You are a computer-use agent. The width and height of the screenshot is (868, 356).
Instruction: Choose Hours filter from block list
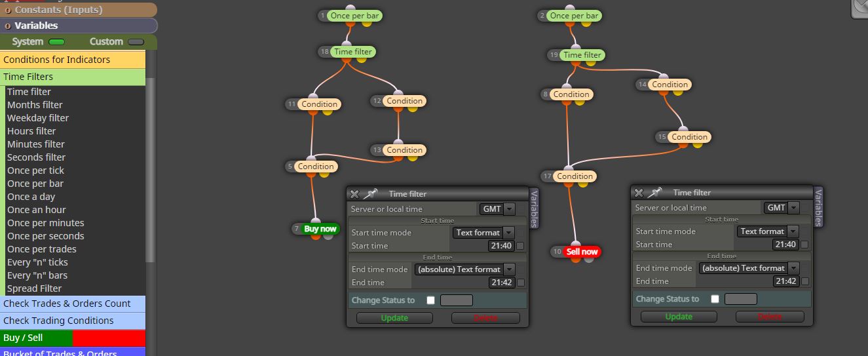[31, 131]
